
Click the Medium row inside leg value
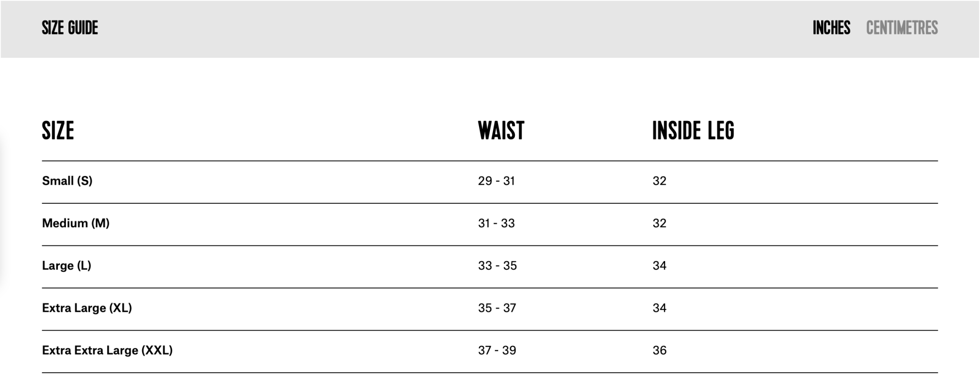tap(659, 223)
